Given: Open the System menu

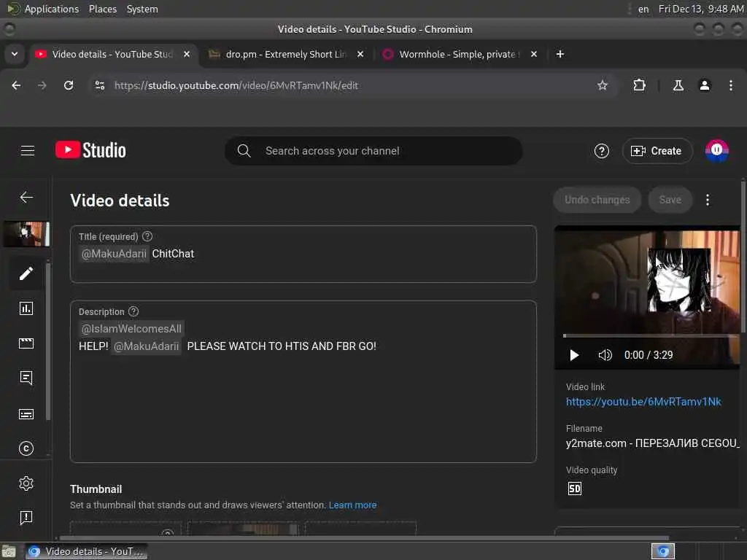Looking at the screenshot, I should coord(142,9).
